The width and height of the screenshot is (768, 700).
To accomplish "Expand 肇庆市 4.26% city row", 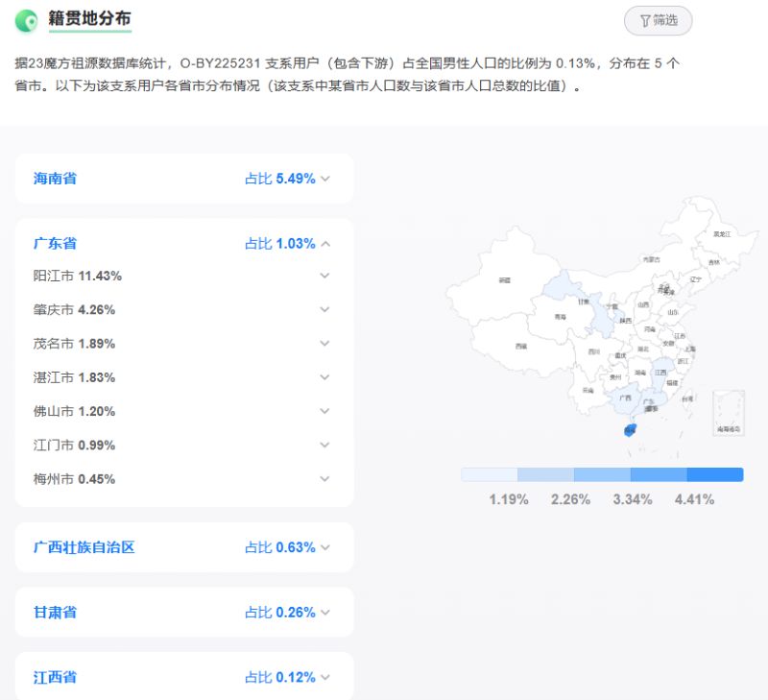I will pyautogui.click(x=324, y=309).
